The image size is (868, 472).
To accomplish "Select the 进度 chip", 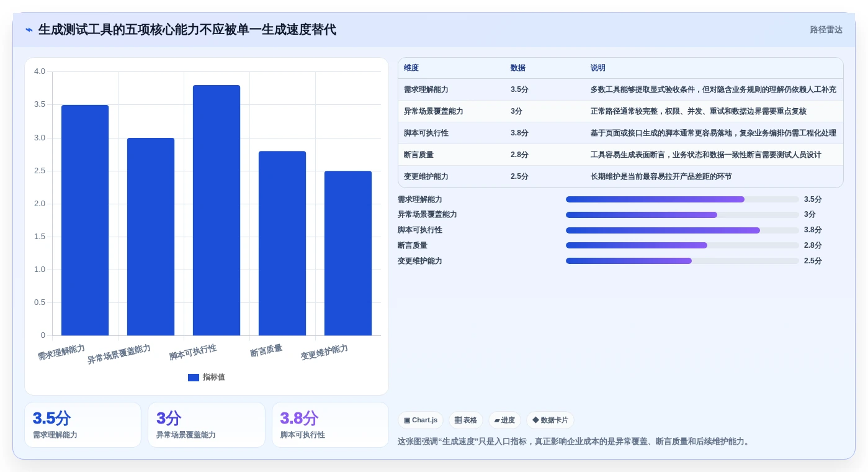I will (504, 420).
